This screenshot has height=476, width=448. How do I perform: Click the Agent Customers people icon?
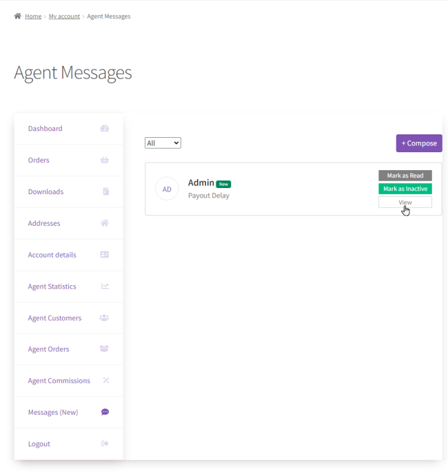104,318
